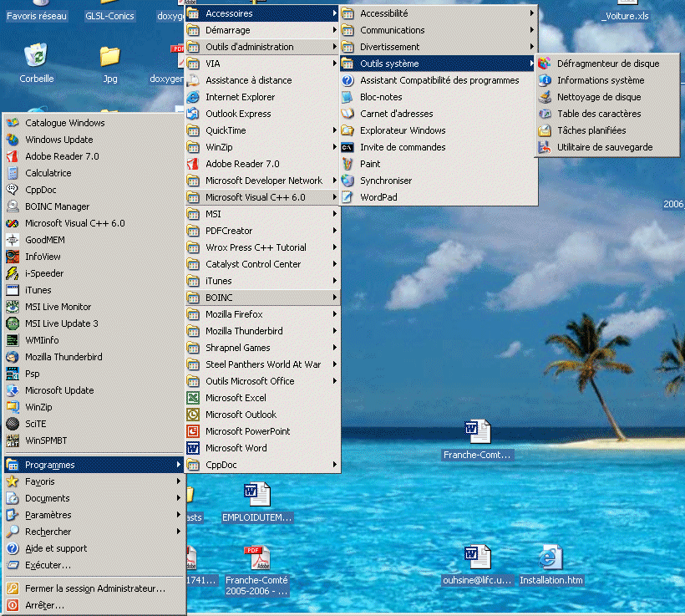Viewport: 685px width, 616px height.
Task: Click the Microsoft Excel icon in Programmes
Action: pos(193,398)
